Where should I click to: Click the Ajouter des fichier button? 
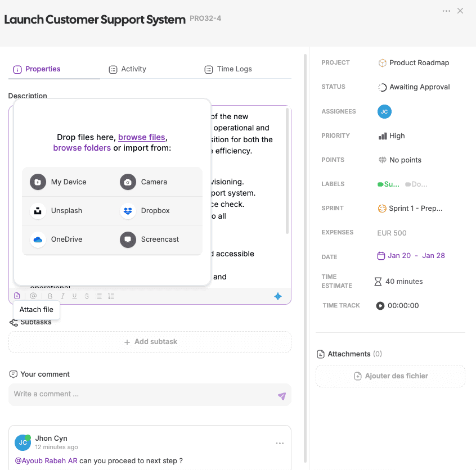(x=390, y=376)
